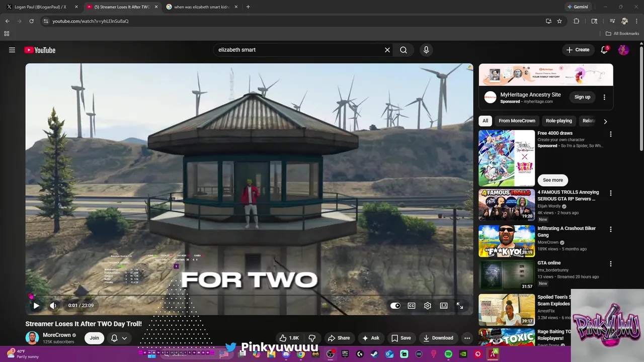Open Chrome apps grid shortcut
This screenshot has width=644, height=362.
click(x=7, y=34)
